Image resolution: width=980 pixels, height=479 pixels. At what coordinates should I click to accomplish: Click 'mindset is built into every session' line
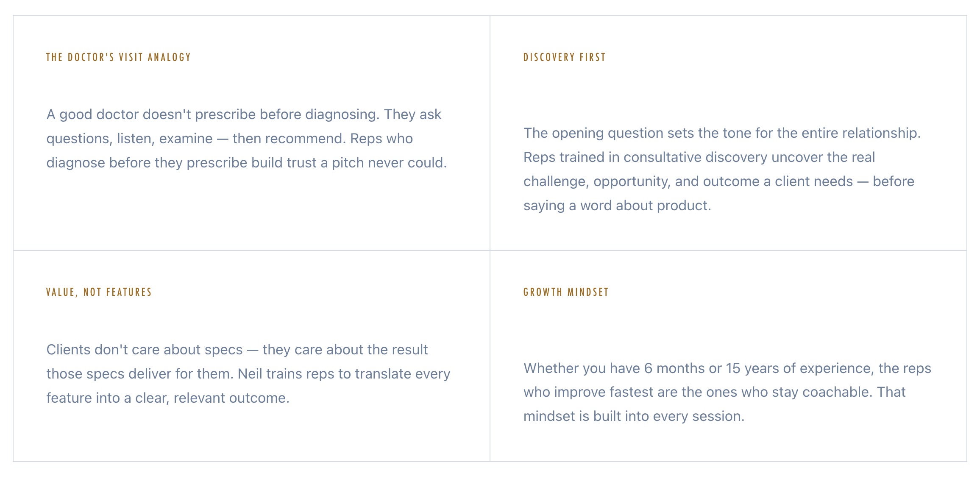pyautogui.click(x=634, y=416)
